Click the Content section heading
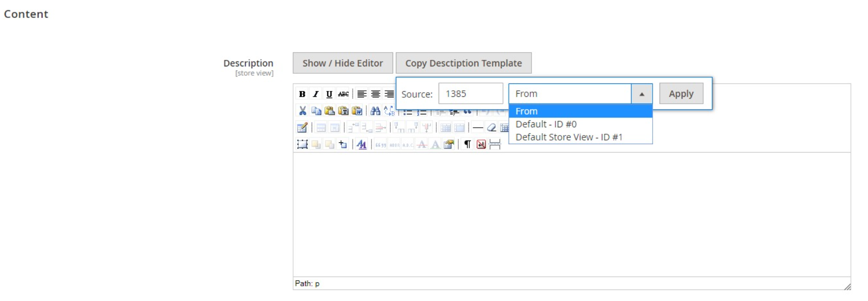Image resolution: width=868 pixels, height=301 pixels. (26, 14)
